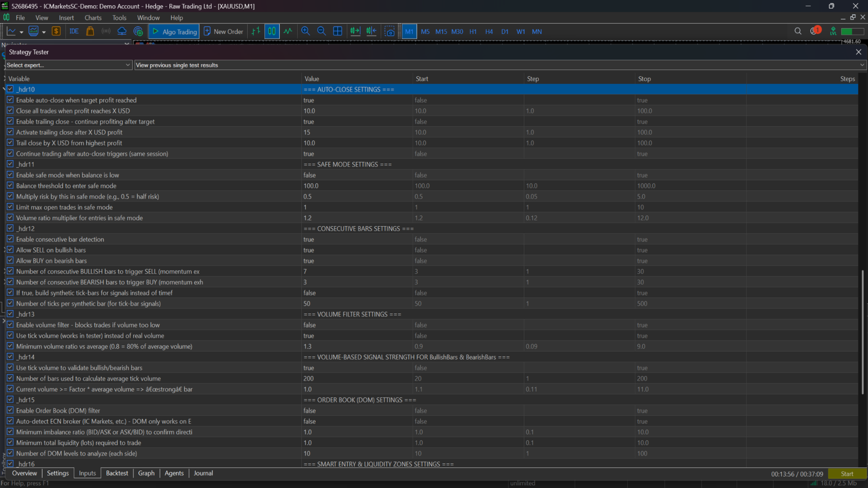Open the IDE MetaEditor icon
The image size is (868, 488).
tap(74, 31)
